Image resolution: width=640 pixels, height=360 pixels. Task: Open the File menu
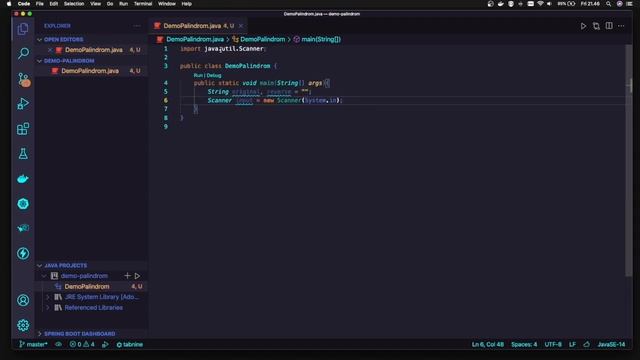coord(40,4)
